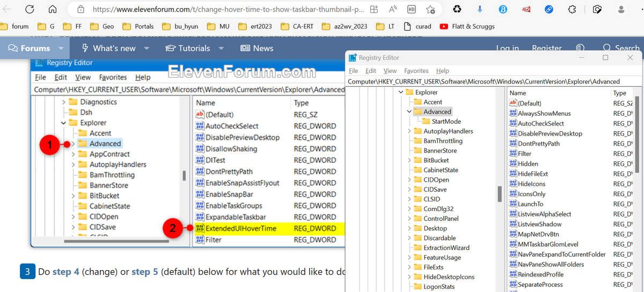Click the Log in link
644x292 pixels.
point(507,48)
